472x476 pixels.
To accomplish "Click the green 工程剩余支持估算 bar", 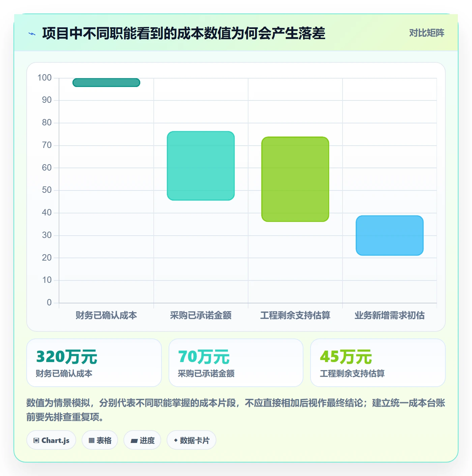I will pos(295,179).
